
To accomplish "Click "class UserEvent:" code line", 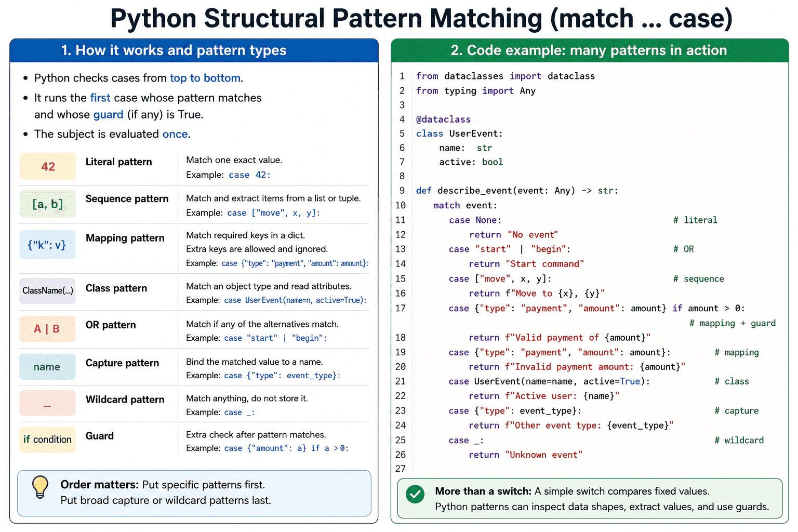I will [459, 134].
